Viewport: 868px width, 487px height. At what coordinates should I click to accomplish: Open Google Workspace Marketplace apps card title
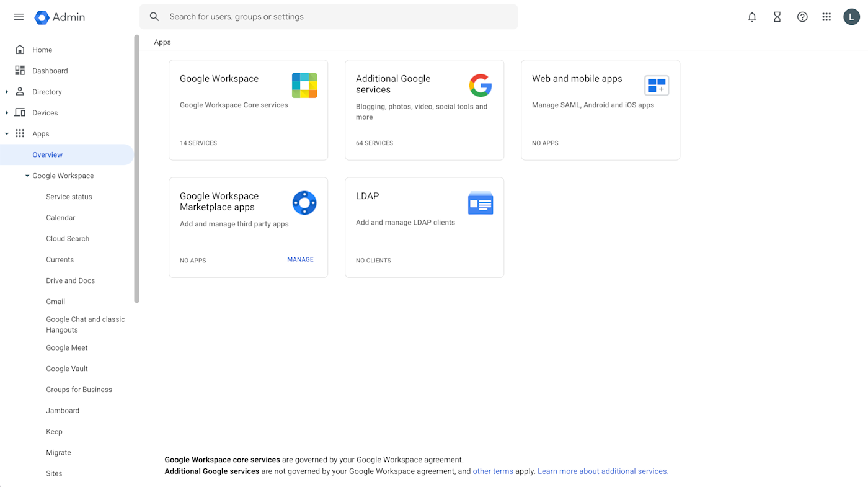[x=219, y=202]
